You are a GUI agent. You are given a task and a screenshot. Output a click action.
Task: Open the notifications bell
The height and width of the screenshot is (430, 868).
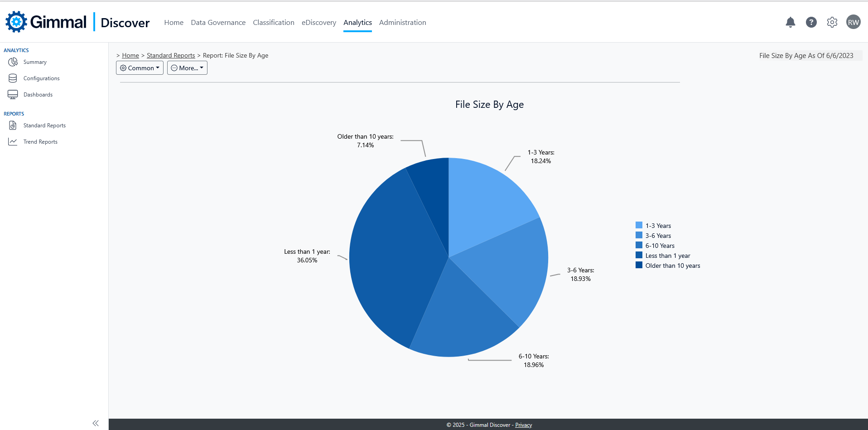(x=790, y=22)
